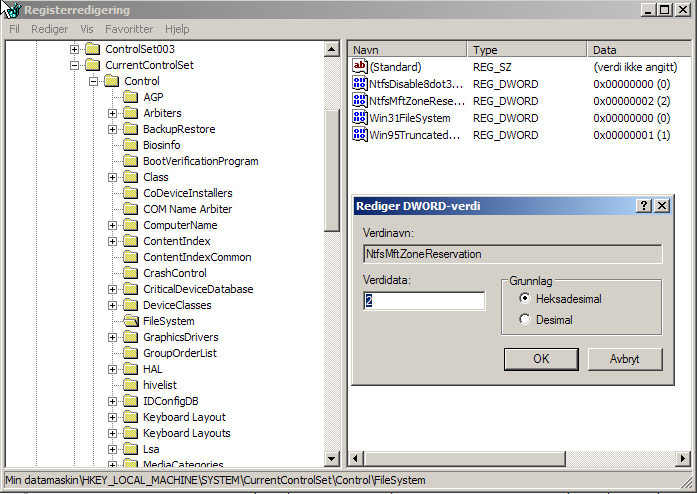Click the values pane horizontal scrollbar thumb
Image resolution: width=697 pixels, height=494 pixels.
(x=465, y=458)
